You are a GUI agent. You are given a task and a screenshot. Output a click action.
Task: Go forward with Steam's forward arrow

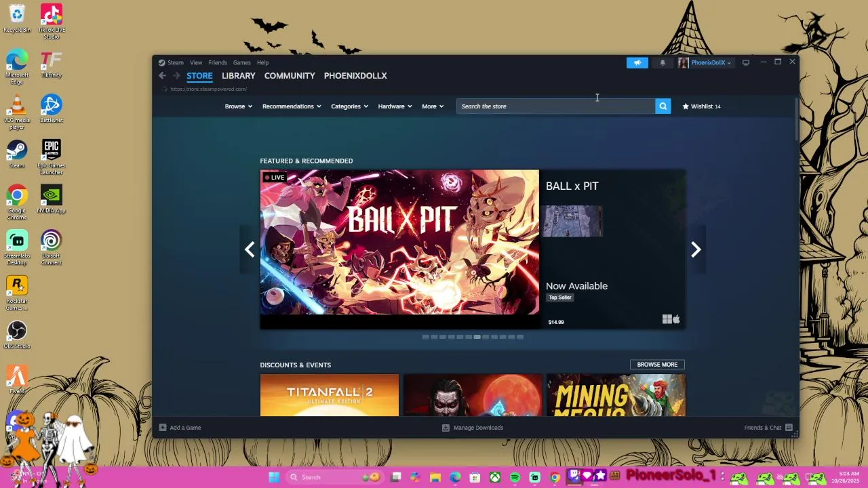click(176, 76)
